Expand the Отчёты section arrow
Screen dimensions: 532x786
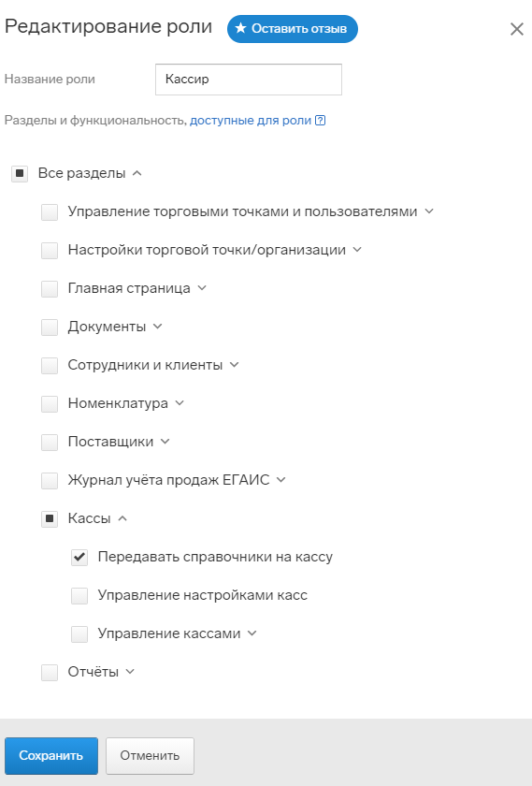click(x=130, y=671)
